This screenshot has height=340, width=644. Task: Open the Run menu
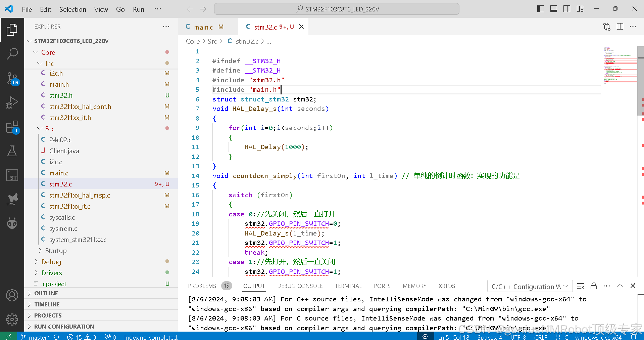point(138,9)
